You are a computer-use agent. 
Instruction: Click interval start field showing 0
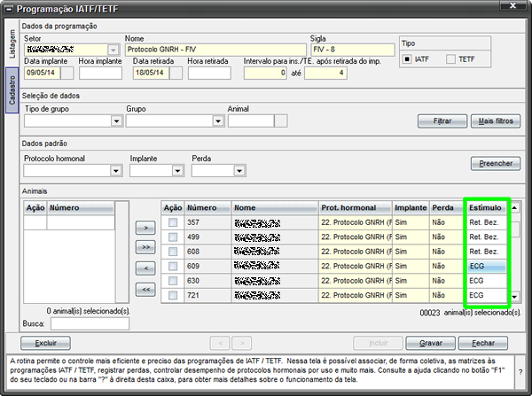point(265,73)
